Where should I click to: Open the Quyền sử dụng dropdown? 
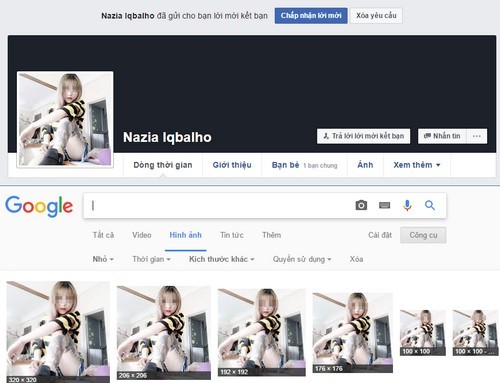pos(302,259)
